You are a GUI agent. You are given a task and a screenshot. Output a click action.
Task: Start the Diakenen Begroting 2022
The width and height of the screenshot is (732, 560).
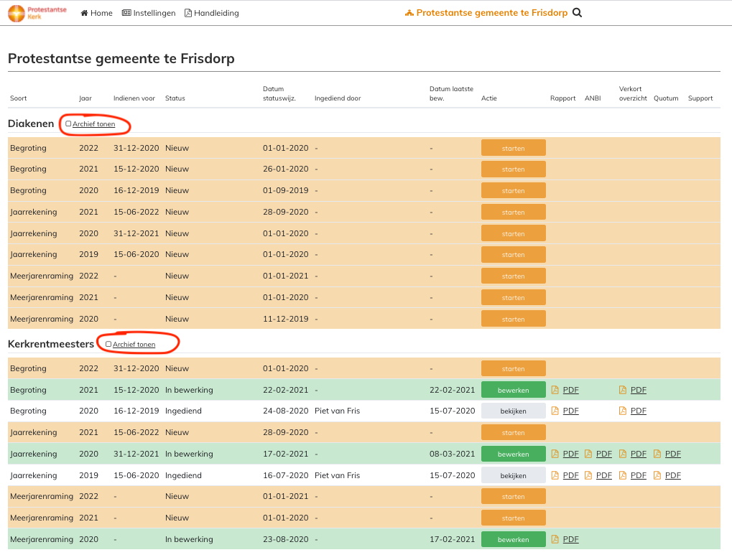coord(513,148)
